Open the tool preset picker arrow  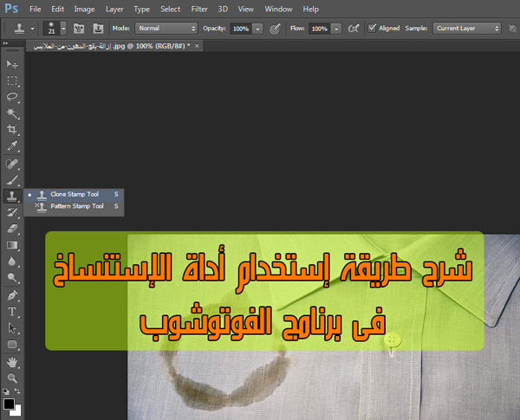click(32, 29)
